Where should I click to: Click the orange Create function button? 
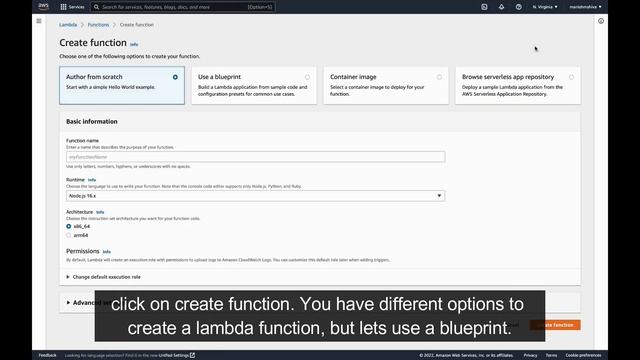(x=555, y=325)
